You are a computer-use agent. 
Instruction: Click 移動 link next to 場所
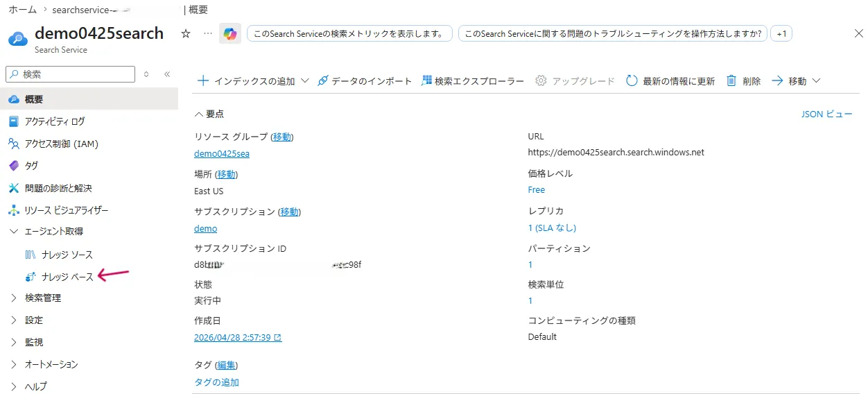click(x=226, y=174)
